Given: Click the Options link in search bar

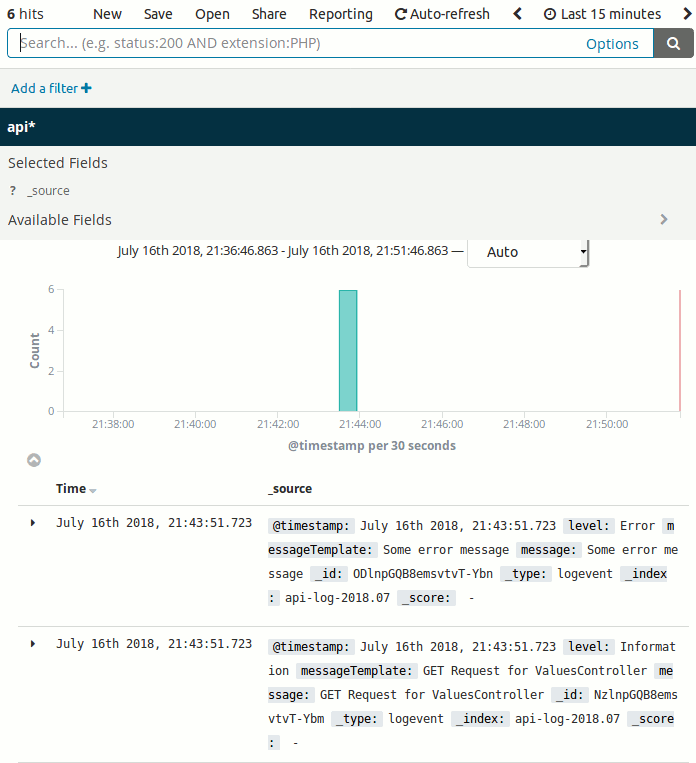Looking at the screenshot, I should click(x=612, y=44).
